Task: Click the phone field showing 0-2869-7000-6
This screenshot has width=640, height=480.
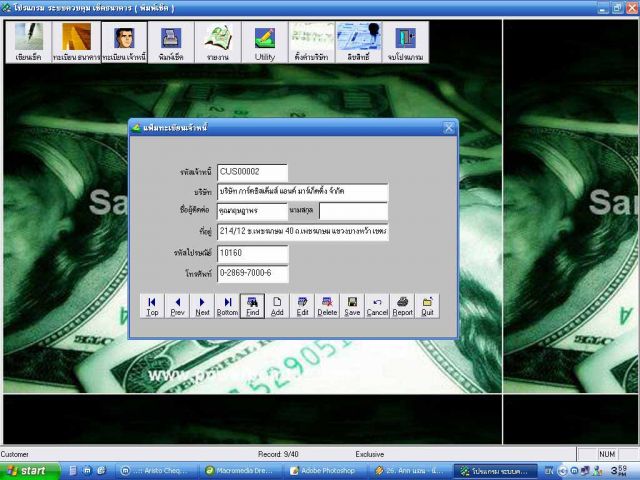Action: click(252, 274)
